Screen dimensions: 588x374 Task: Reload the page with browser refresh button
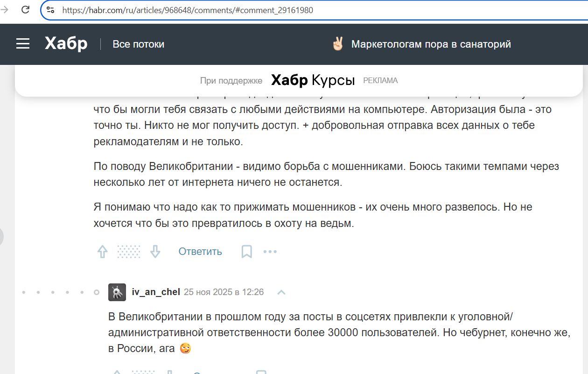click(x=26, y=9)
